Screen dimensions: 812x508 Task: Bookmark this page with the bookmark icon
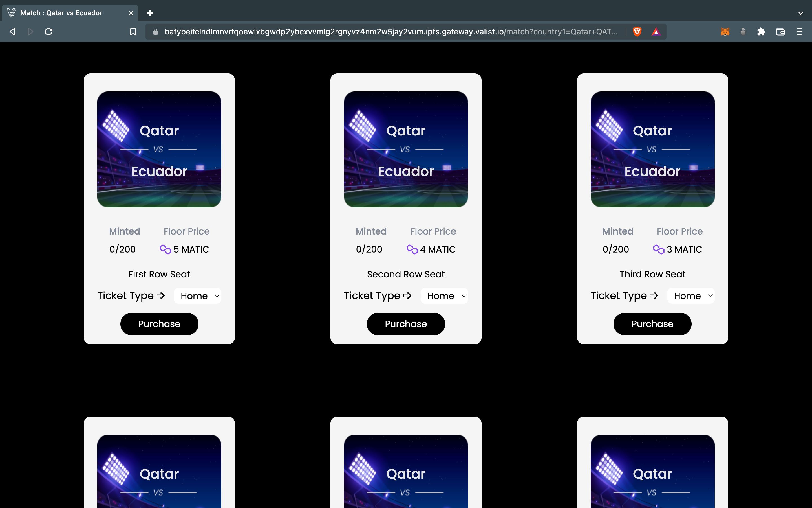(x=133, y=32)
